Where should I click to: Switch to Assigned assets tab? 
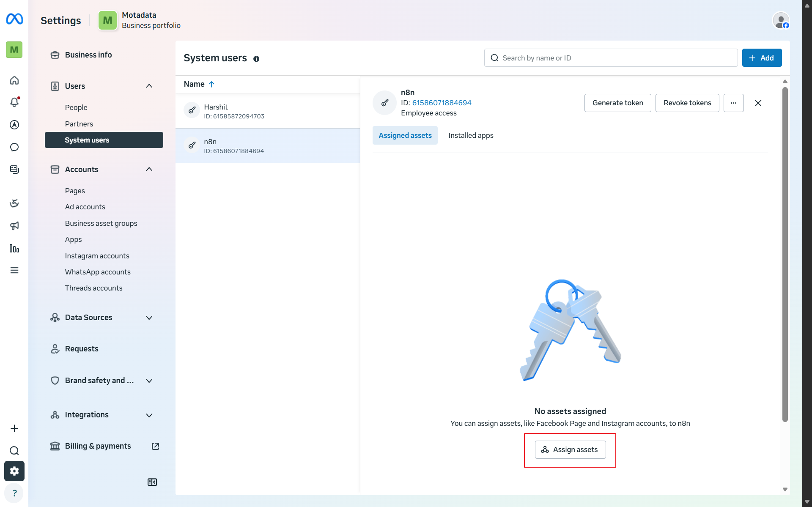(405, 135)
